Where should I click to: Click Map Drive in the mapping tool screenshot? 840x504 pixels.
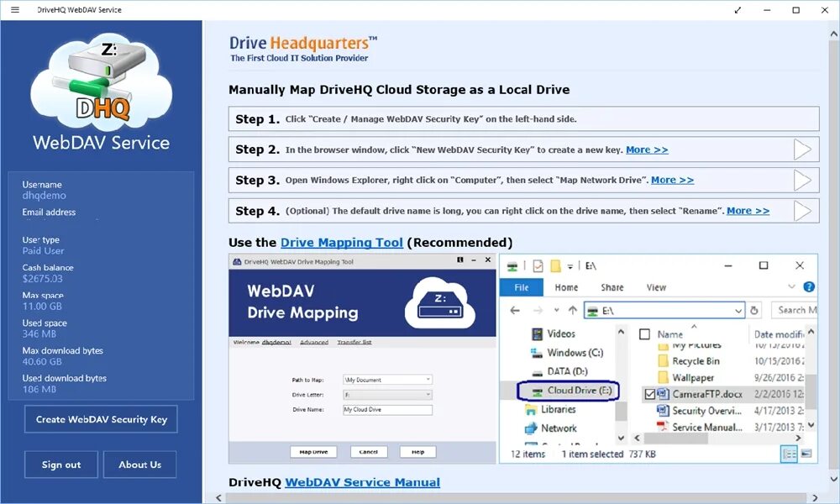click(313, 452)
